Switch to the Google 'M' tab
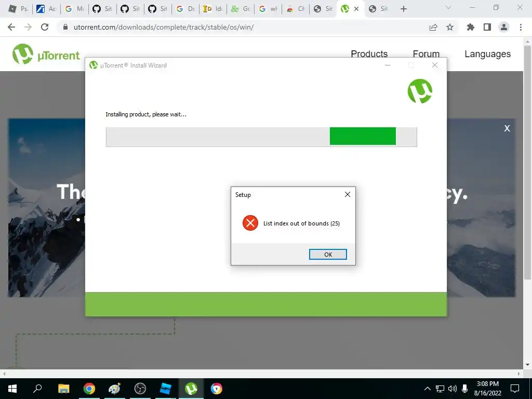This screenshot has height=399, width=532. pyautogui.click(x=74, y=9)
